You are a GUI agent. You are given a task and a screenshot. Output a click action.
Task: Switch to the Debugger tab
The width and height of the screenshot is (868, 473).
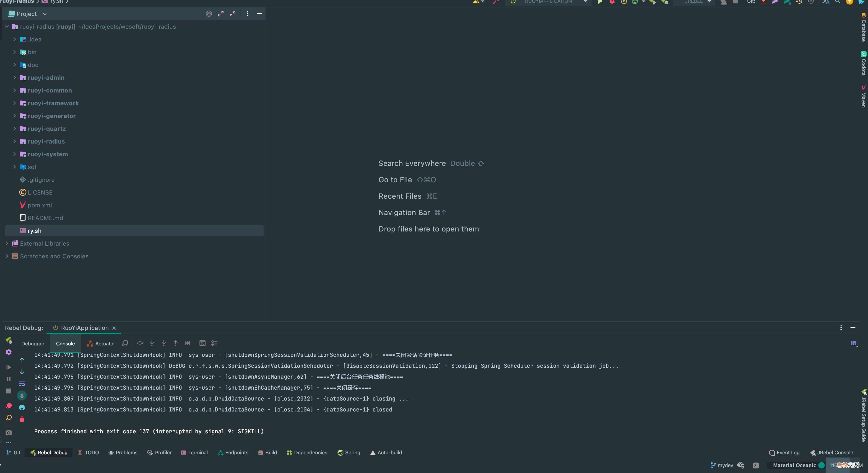(x=33, y=344)
